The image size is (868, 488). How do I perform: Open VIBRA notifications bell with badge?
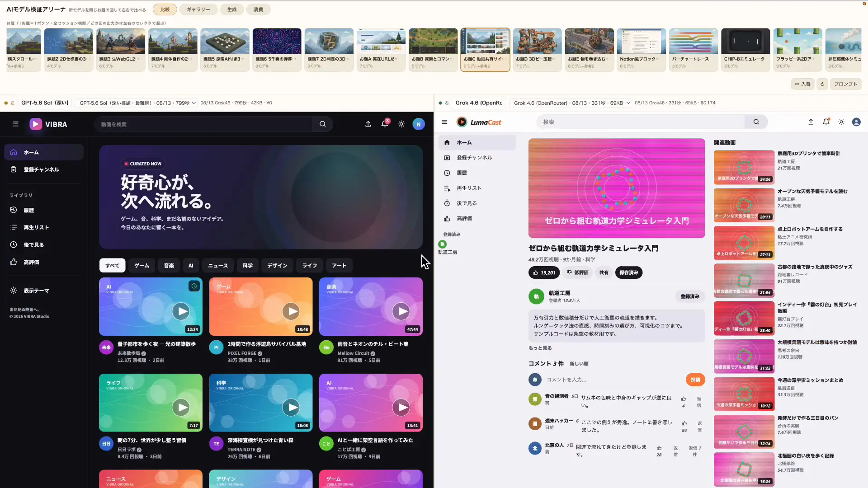(x=385, y=123)
